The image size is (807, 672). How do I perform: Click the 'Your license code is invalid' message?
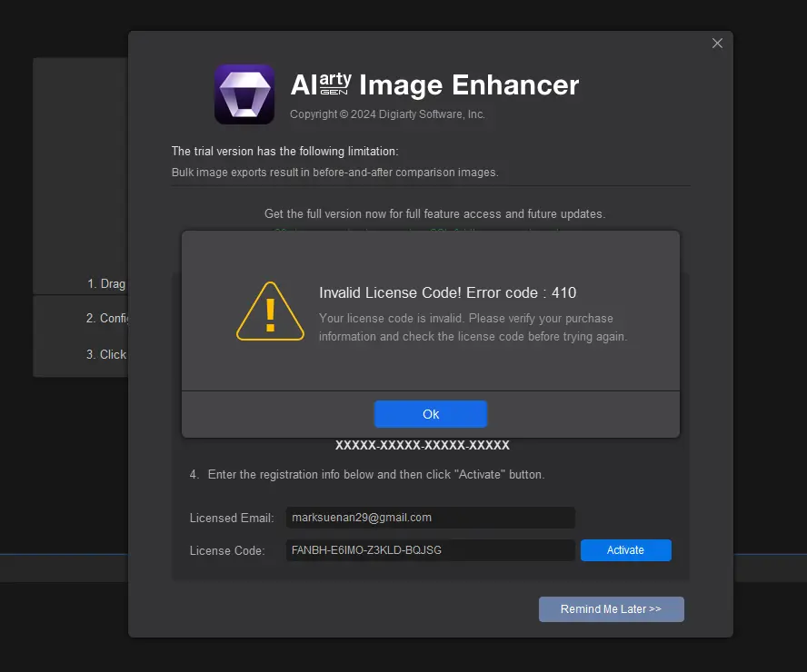[473, 328]
